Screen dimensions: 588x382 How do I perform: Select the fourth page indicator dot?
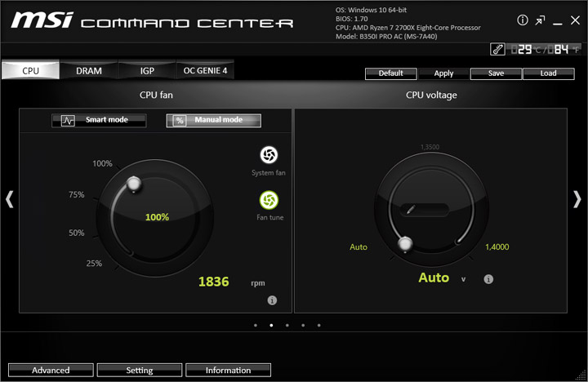tap(303, 326)
